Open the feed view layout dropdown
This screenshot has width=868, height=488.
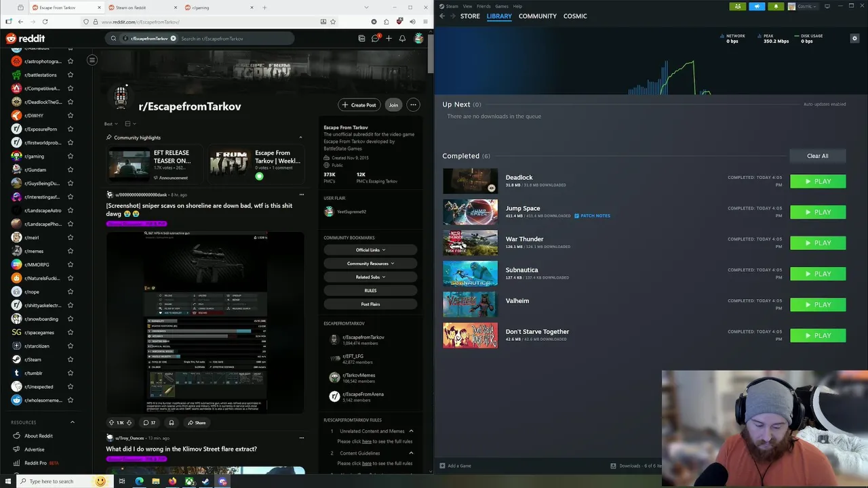coord(130,124)
